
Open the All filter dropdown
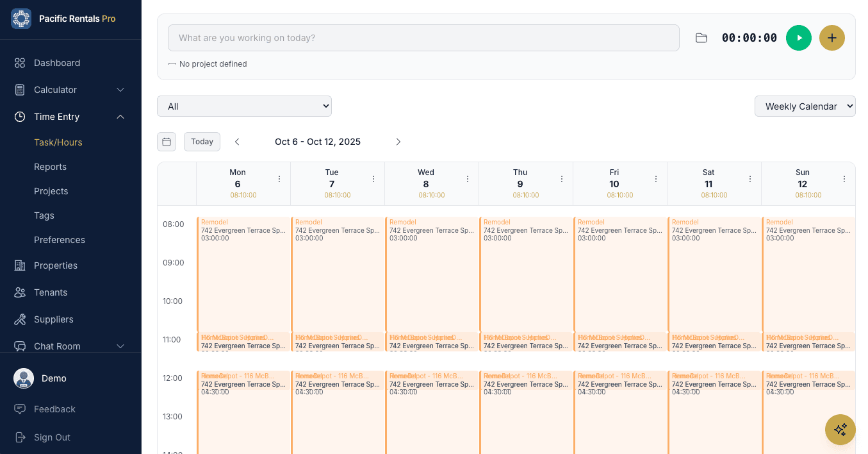click(x=244, y=106)
